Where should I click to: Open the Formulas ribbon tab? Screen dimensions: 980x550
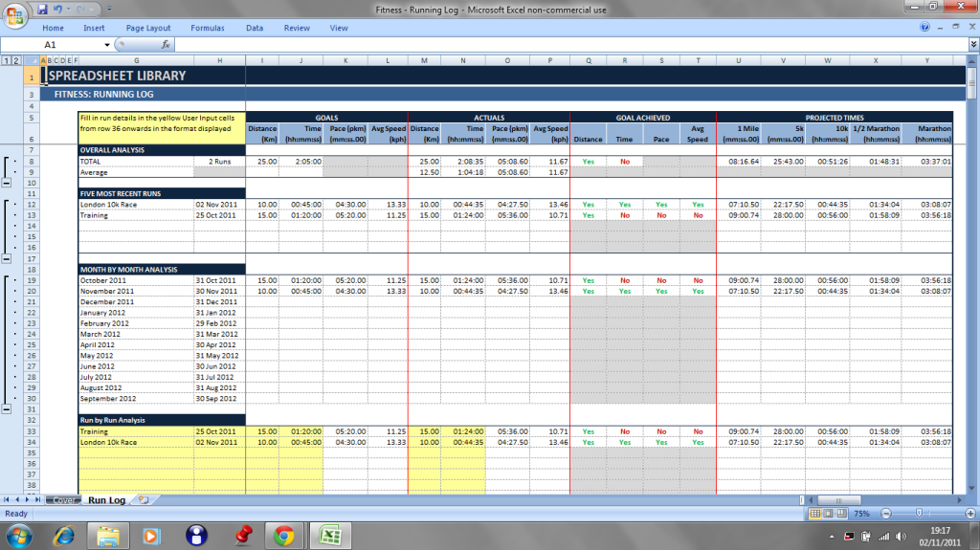(207, 28)
